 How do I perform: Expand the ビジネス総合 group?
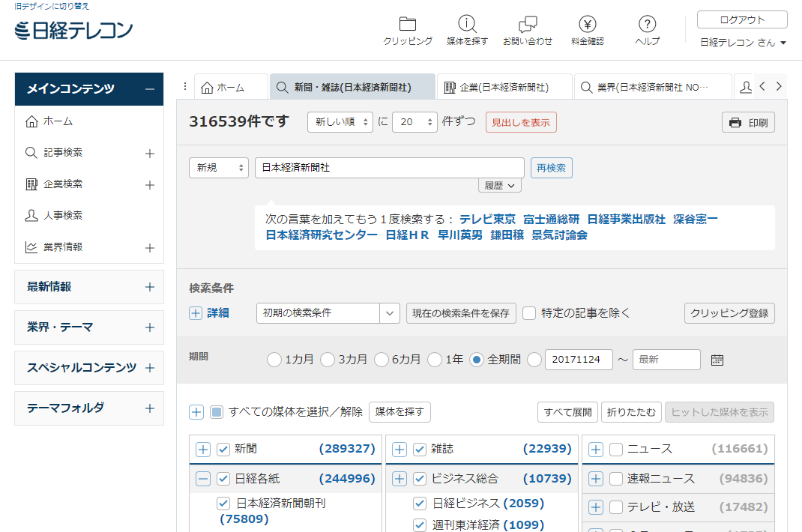(x=400, y=479)
